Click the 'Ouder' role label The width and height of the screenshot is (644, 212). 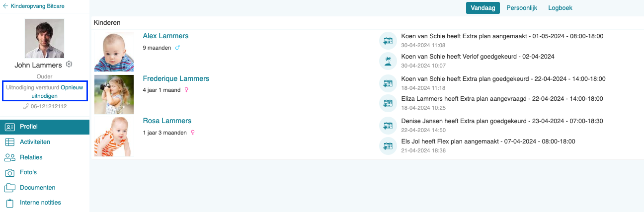pos(45,77)
